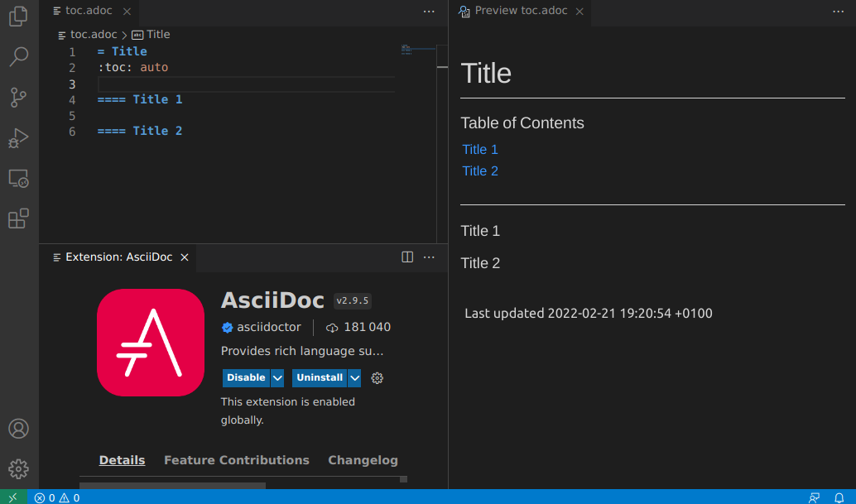Open errors and warnings count in status bar

click(x=57, y=497)
